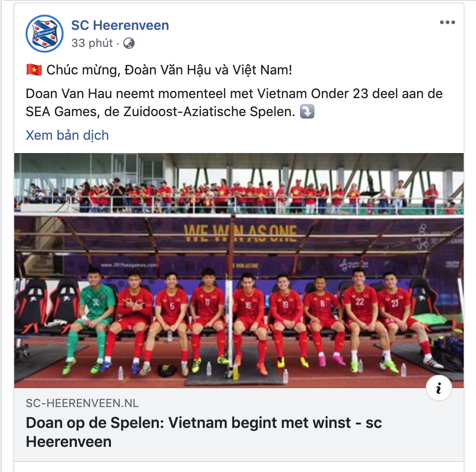Click the public globe privacy icon
This screenshot has height=472, width=476.
click(x=129, y=44)
